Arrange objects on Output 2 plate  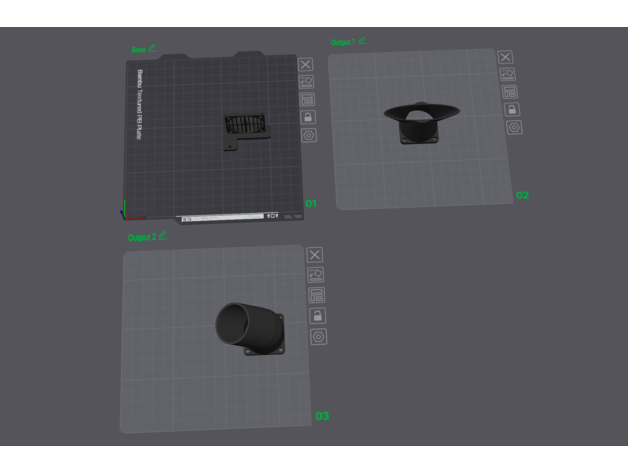[x=316, y=294]
